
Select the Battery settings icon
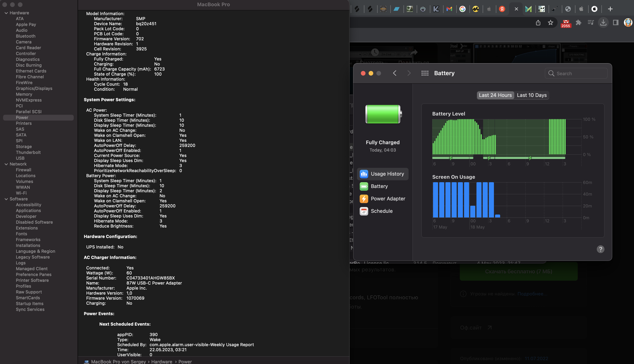364,186
